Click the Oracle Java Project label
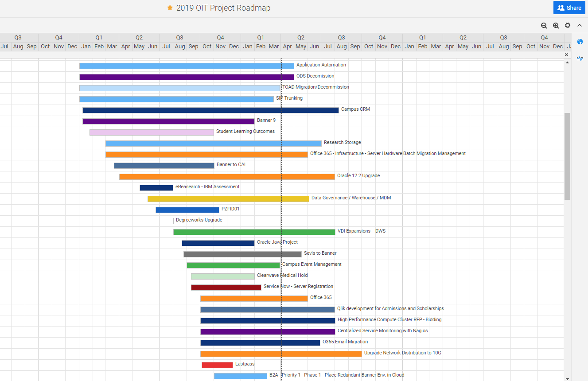This screenshot has height=381, width=588. 277,242
